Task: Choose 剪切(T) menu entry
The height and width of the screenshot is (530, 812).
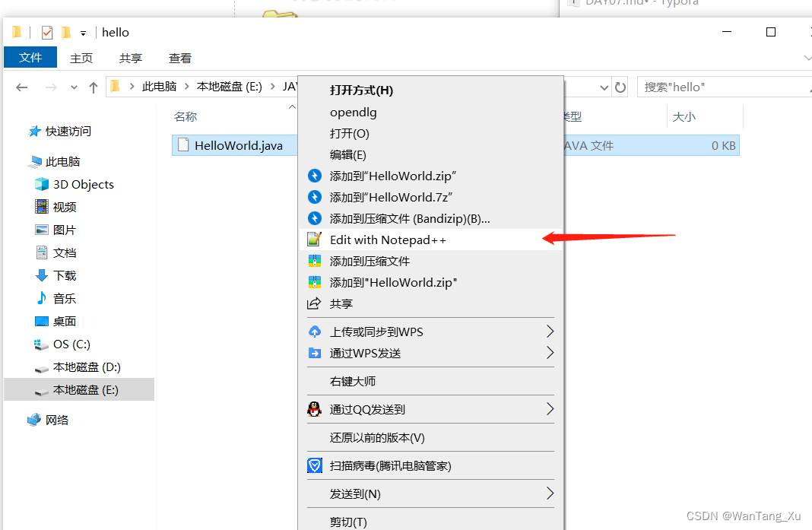Action: pyautogui.click(x=430, y=521)
